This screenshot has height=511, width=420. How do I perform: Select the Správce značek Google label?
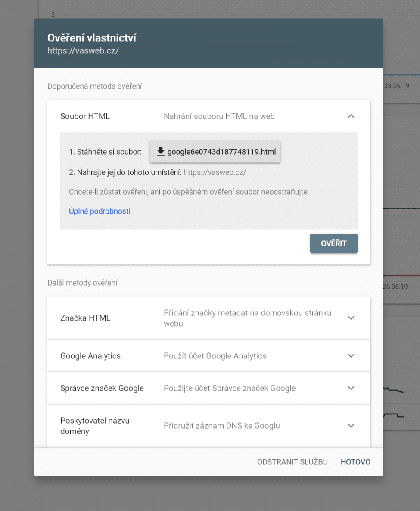pos(102,388)
